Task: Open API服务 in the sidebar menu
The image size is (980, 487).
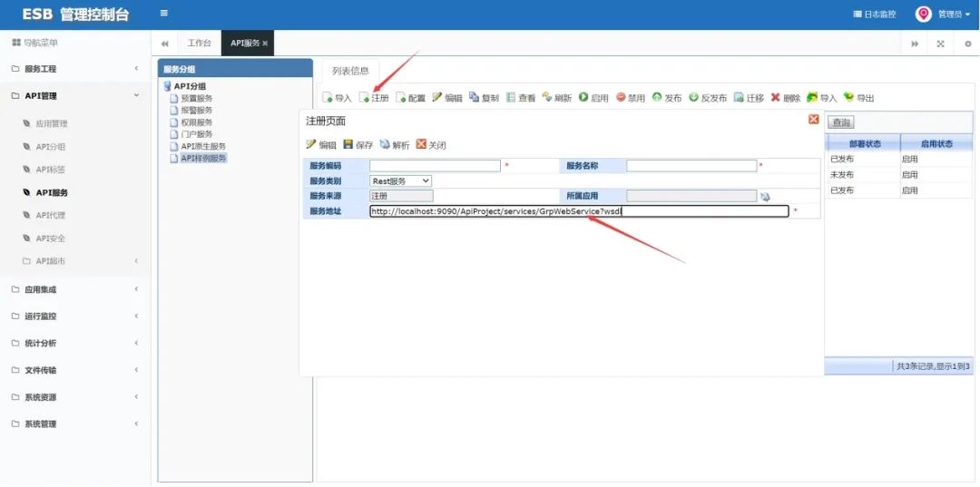Action: tap(51, 193)
